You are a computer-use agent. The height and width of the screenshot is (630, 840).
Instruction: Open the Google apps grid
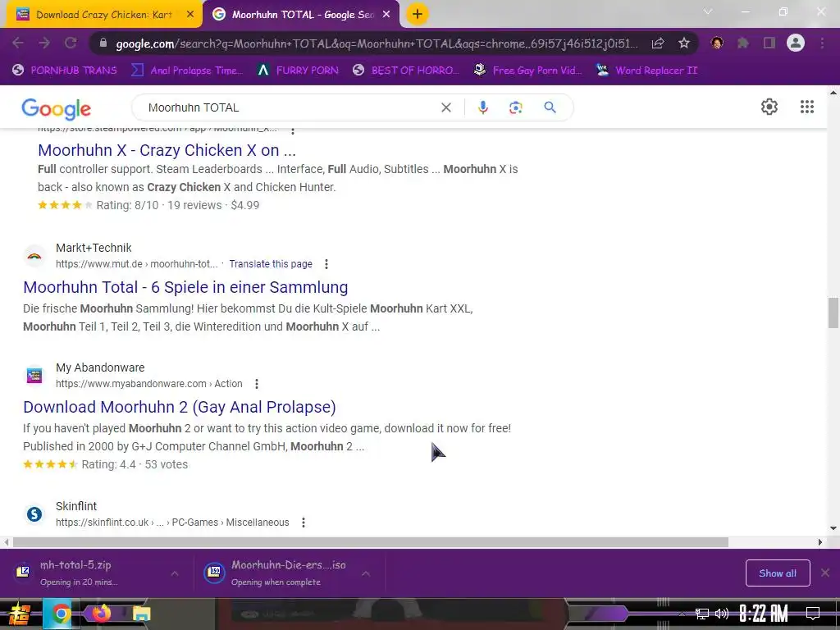coord(807,107)
